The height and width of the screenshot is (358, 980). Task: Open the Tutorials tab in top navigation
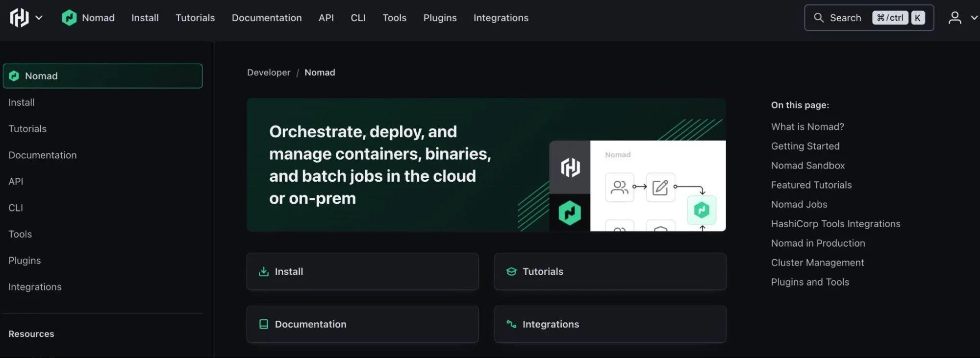tap(195, 18)
